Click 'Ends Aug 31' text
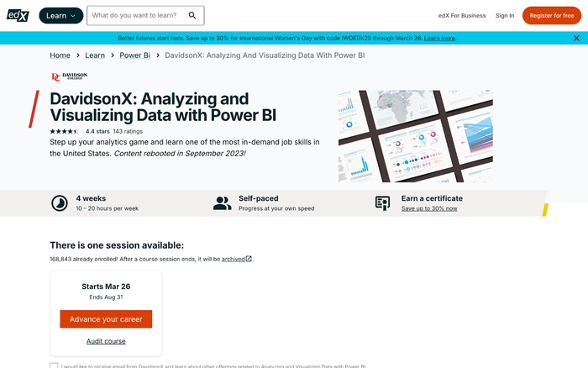Viewport: 588px width, 368px height. click(x=106, y=297)
